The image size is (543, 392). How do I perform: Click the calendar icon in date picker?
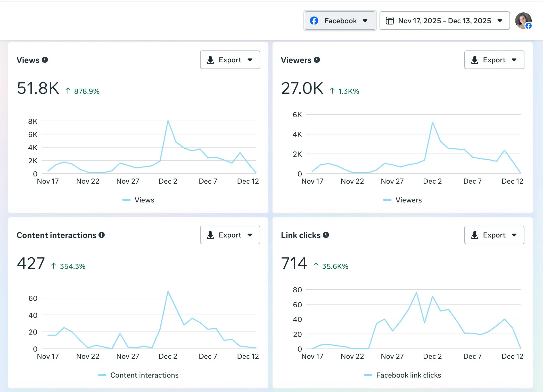390,21
